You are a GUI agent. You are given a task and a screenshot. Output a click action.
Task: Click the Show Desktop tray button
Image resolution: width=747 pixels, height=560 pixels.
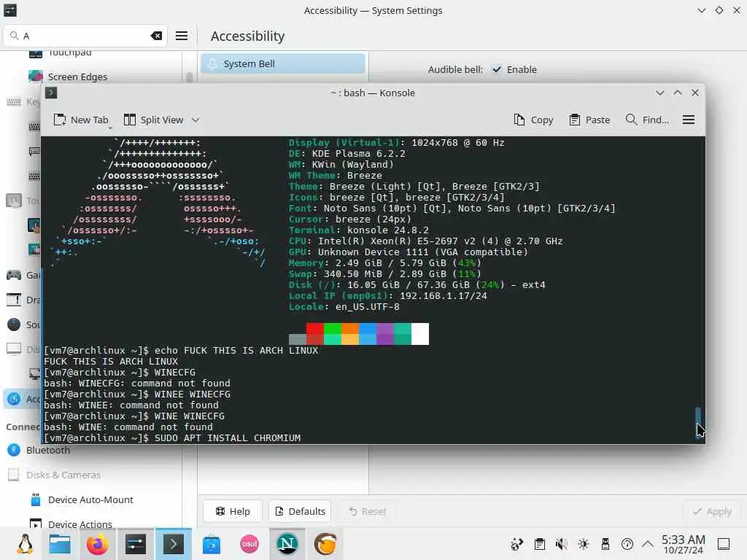724,544
